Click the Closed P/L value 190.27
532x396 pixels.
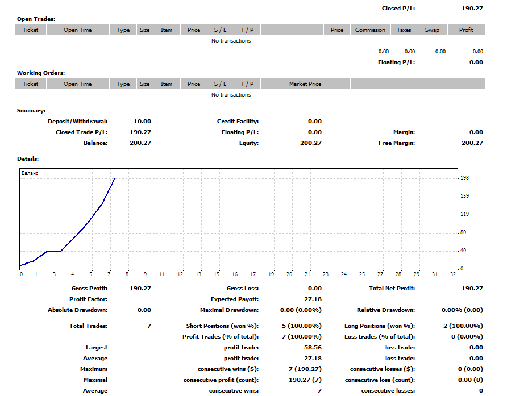coord(472,8)
